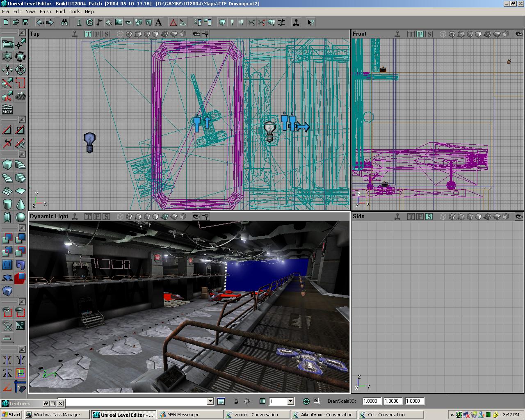Switch Front viewport to Side view

click(429, 34)
